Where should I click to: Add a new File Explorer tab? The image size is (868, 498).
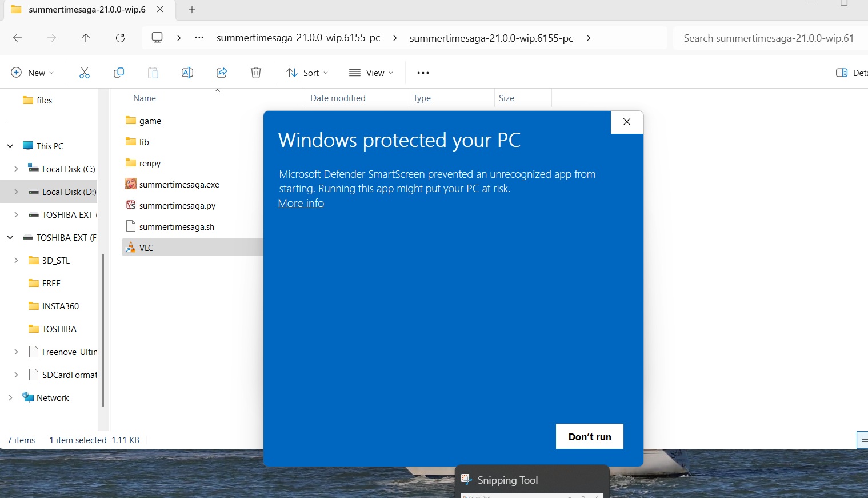(x=192, y=10)
